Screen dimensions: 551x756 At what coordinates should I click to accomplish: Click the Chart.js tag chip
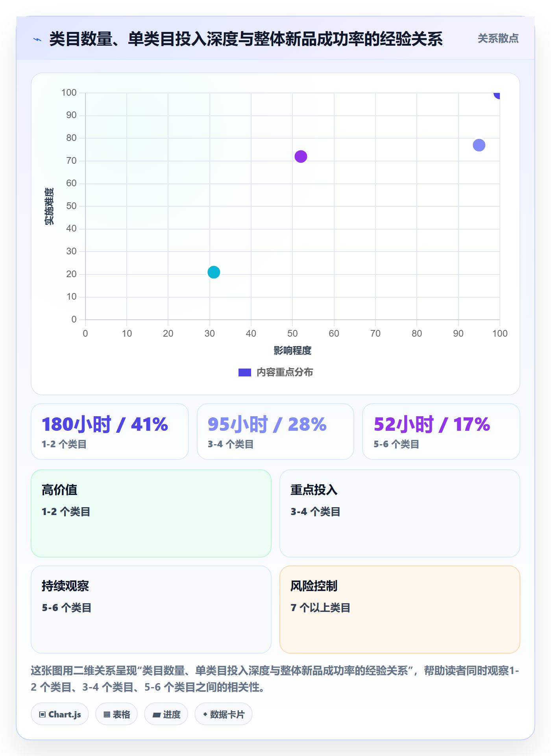coord(60,714)
